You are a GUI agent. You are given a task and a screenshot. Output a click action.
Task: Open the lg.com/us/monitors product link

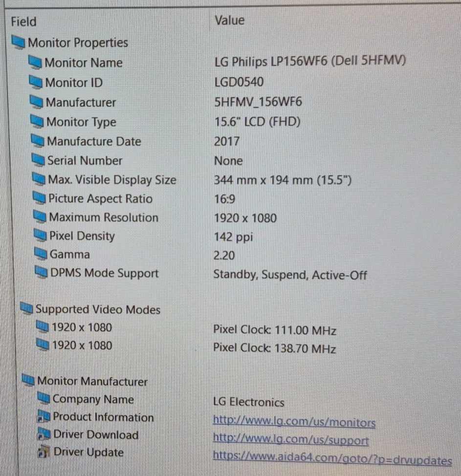click(294, 422)
